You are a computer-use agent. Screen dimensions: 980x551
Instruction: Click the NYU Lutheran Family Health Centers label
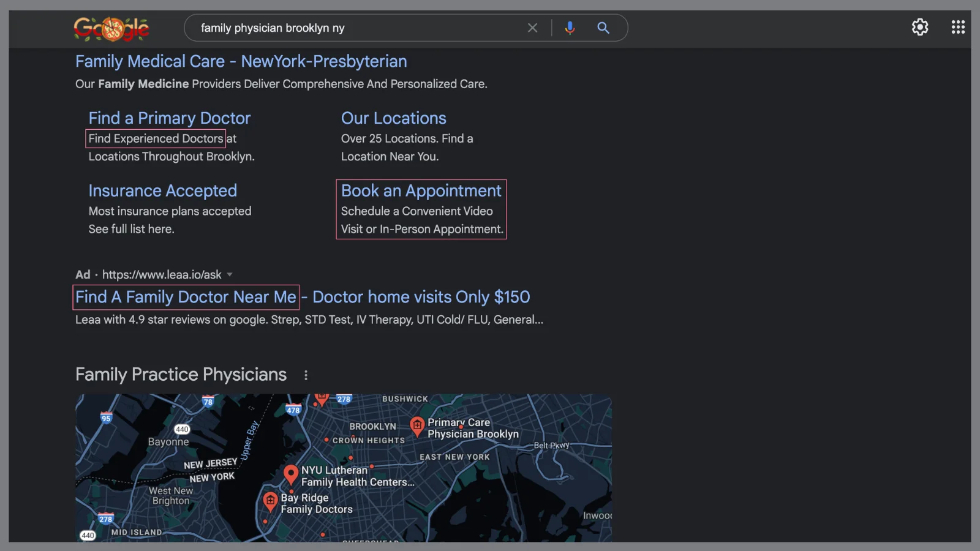tap(358, 476)
